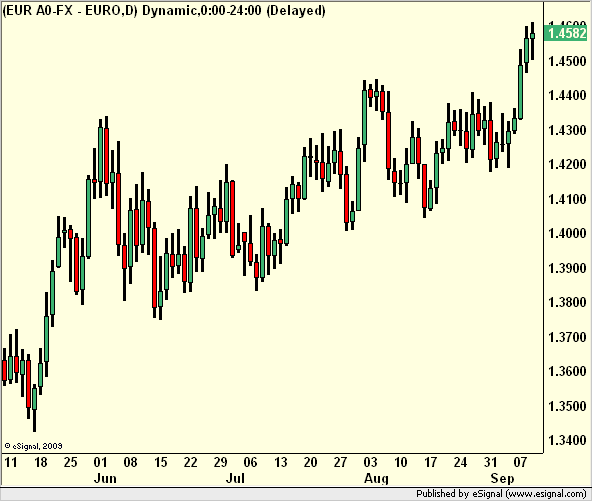Click date label 15 on time axis
This screenshot has width=592, height=501.
tap(160, 462)
